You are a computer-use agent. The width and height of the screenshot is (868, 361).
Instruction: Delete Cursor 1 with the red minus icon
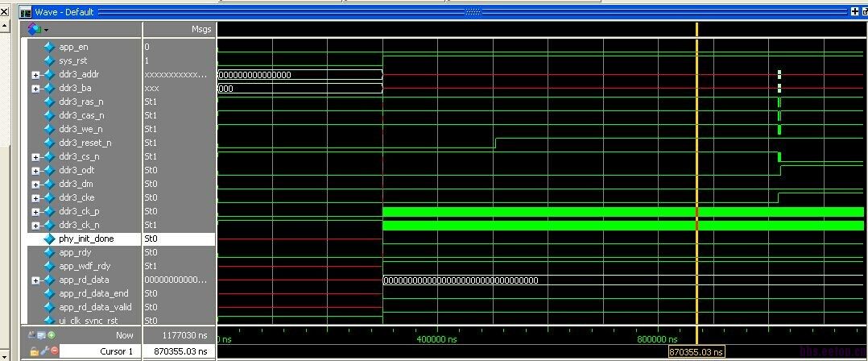point(54,351)
